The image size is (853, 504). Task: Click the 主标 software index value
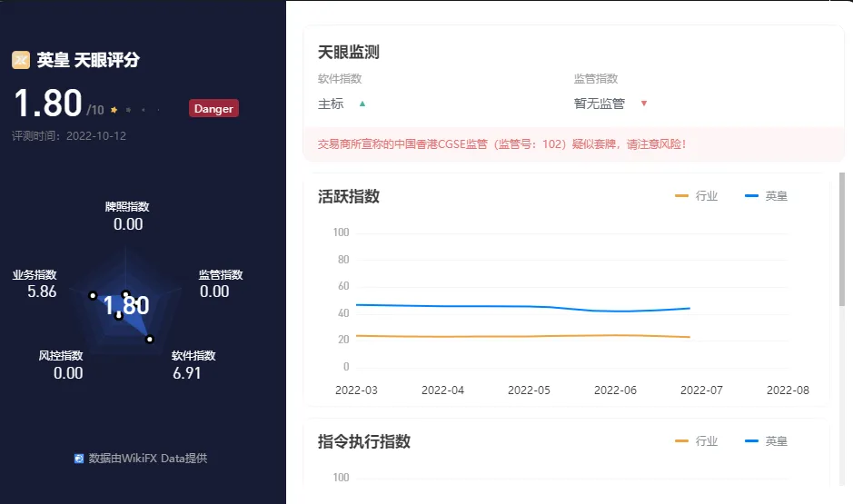[331, 104]
